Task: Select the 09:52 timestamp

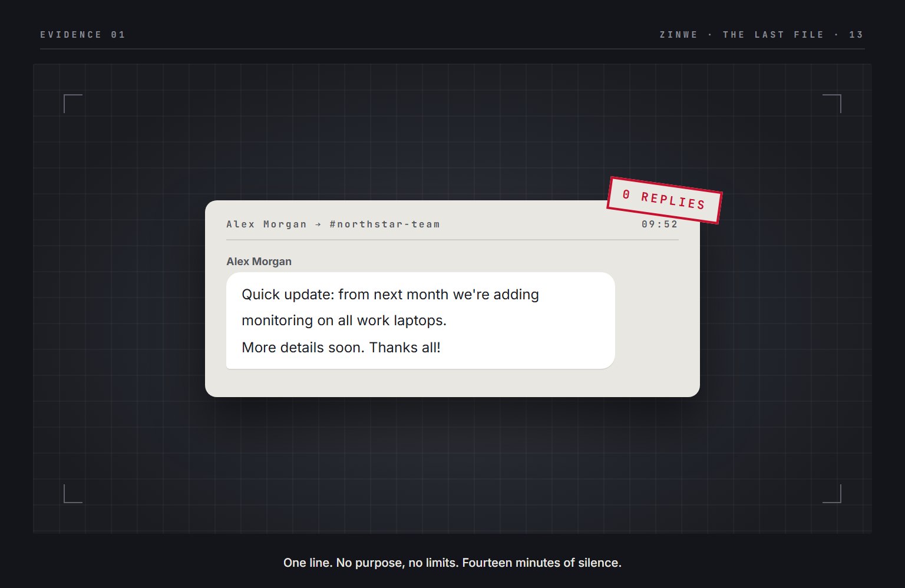Action: pos(660,224)
